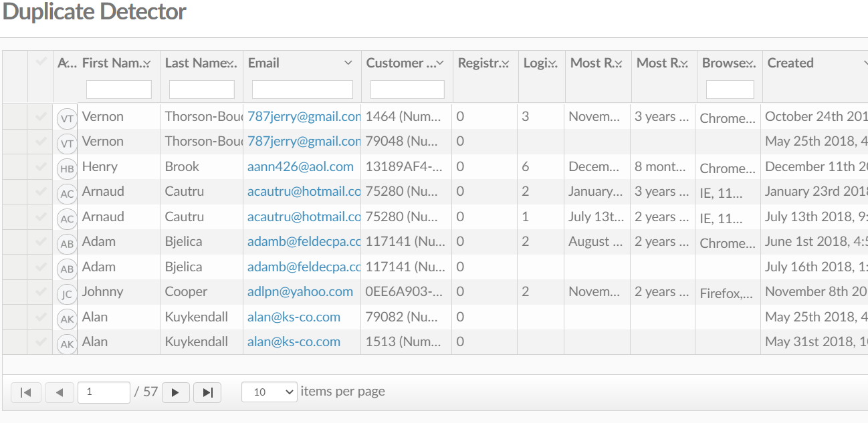Change items per page using the dropdown
Screen dimensions: 868x423
(x=269, y=392)
